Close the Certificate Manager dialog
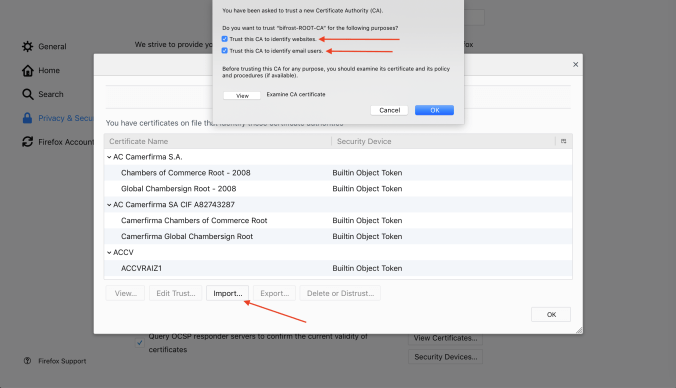 tap(575, 64)
